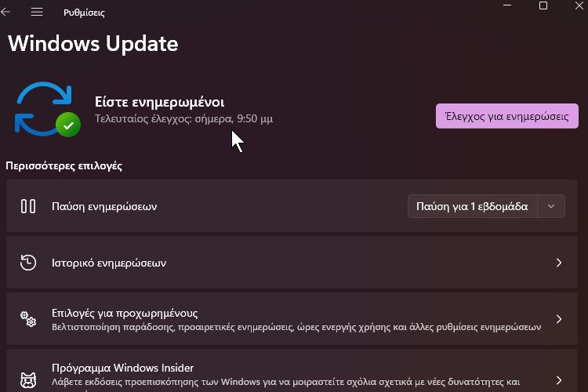
Task: Click the Παύση ενημερώσεων label
Action: click(x=104, y=207)
